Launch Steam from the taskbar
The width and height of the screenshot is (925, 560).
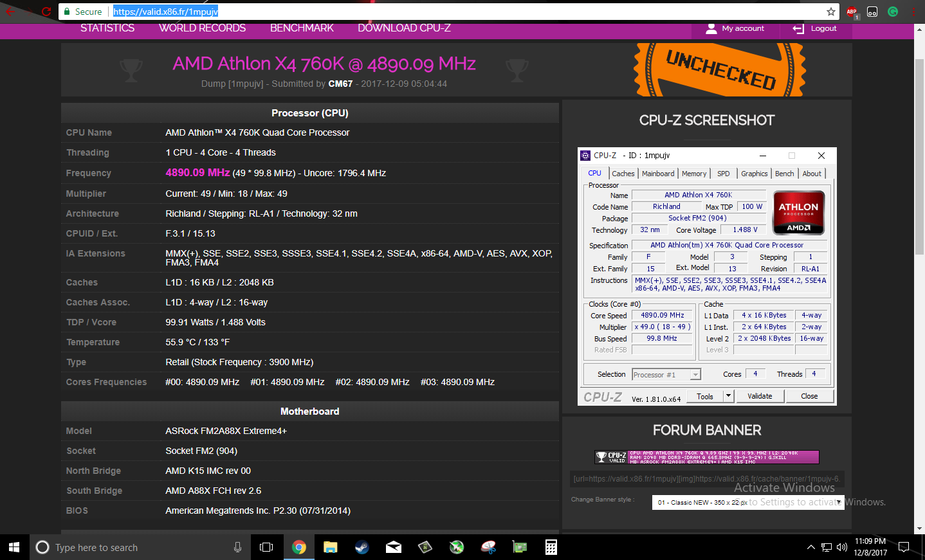click(362, 547)
